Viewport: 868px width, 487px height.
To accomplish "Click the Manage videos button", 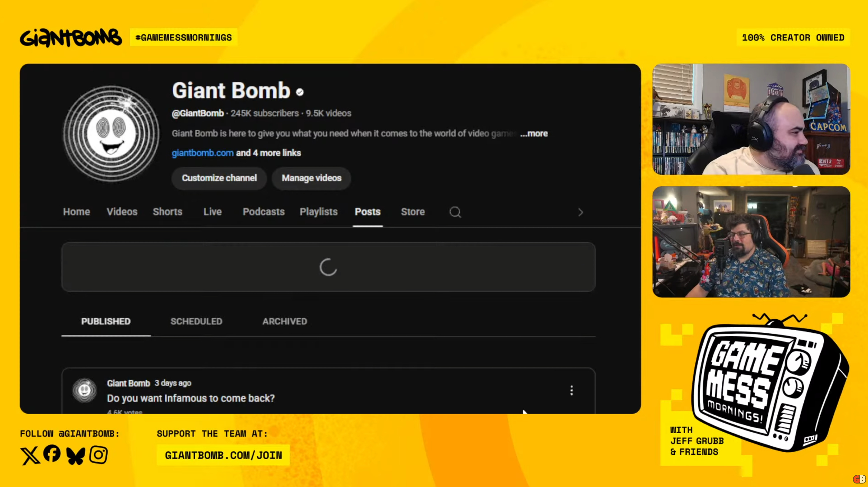I will pyautogui.click(x=311, y=178).
